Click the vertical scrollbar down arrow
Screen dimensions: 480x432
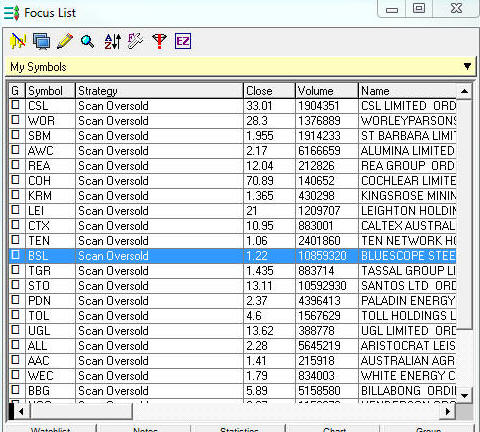tap(464, 395)
